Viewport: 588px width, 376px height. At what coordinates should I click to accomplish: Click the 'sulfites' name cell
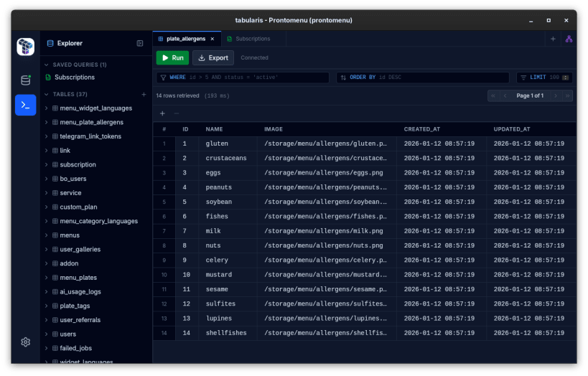(x=228, y=304)
